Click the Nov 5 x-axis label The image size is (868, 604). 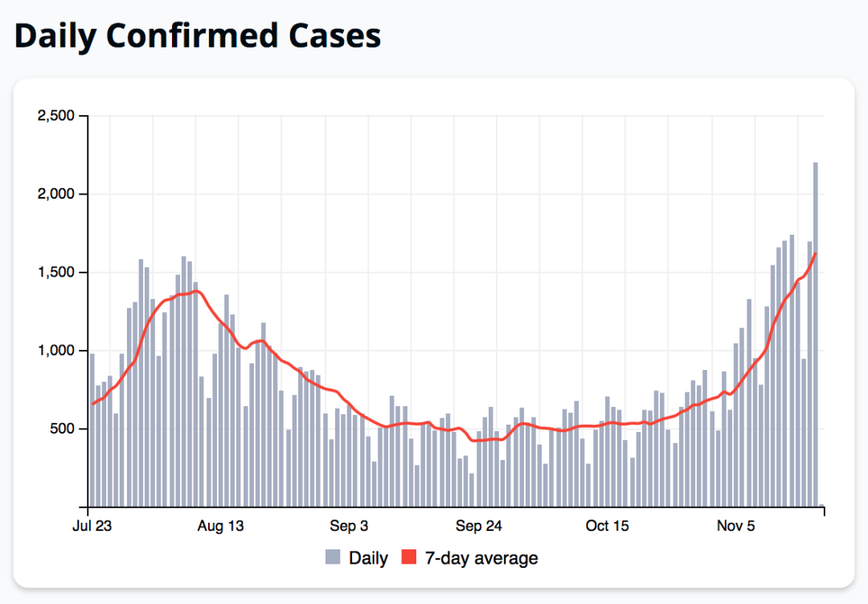735,526
